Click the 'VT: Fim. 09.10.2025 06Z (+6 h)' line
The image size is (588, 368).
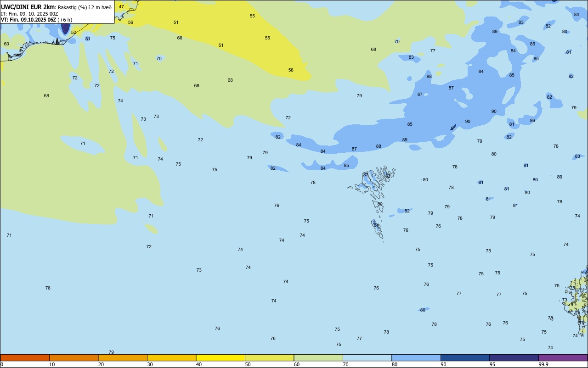tap(36, 20)
